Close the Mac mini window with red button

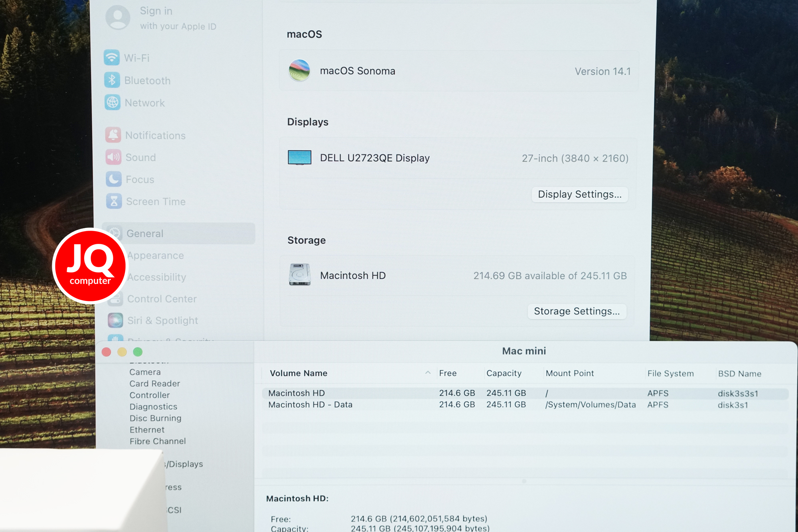pyautogui.click(x=106, y=352)
